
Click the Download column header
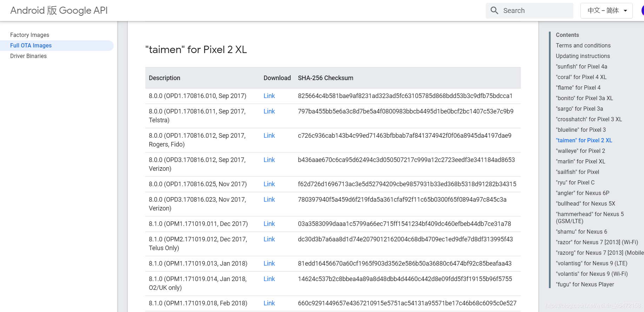tap(277, 78)
